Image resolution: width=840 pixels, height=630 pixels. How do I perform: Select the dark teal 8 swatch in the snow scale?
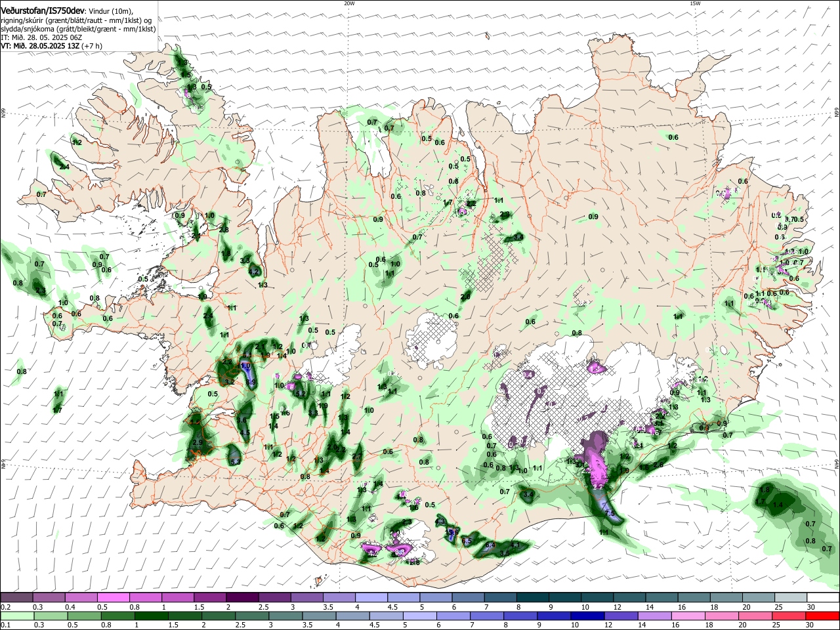point(533,598)
